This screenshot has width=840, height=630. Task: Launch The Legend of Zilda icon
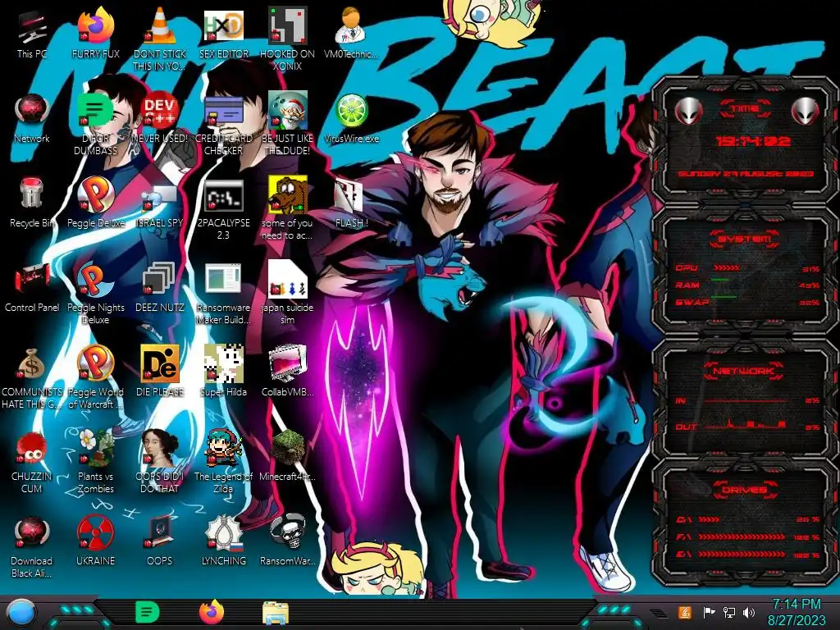pyautogui.click(x=223, y=462)
